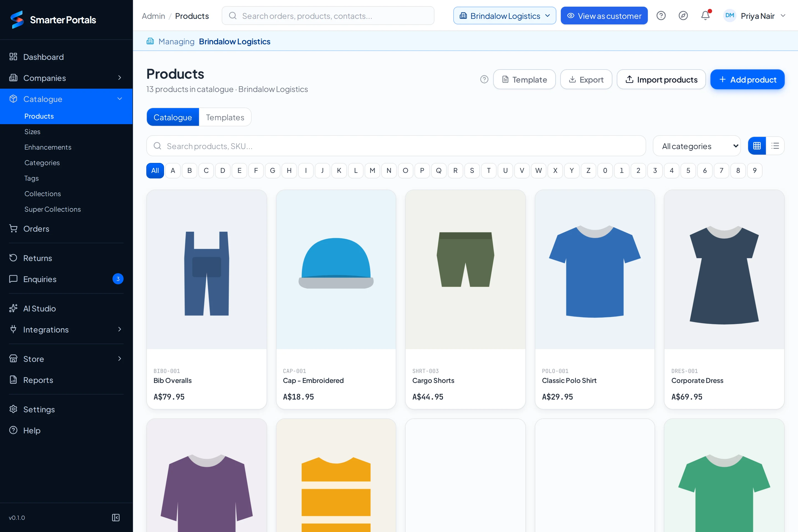Image resolution: width=798 pixels, height=532 pixels.
Task: Collapse the Catalogue section
Action: 66,99
